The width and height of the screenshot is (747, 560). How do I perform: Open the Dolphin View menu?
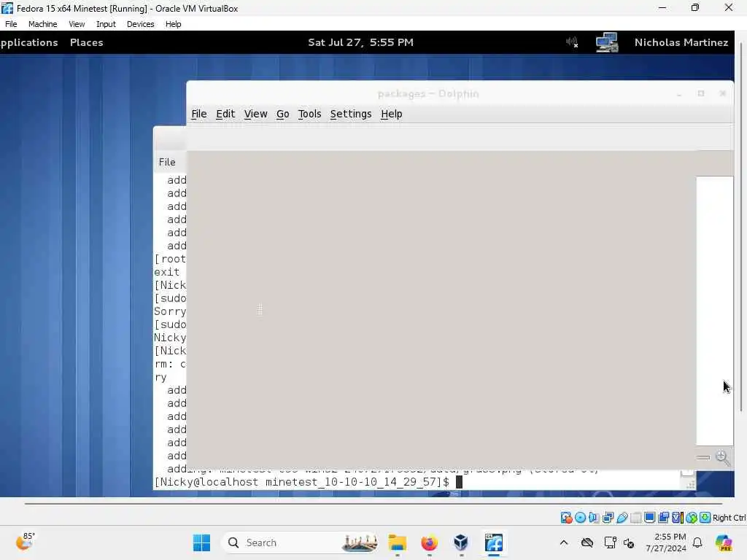click(255, 114)
